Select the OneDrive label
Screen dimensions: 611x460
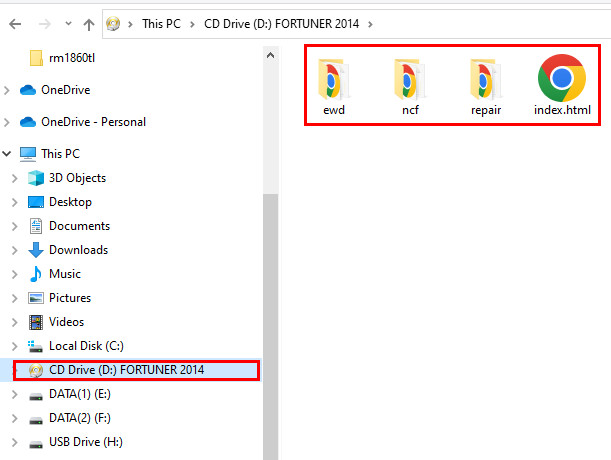pos(66,90)
